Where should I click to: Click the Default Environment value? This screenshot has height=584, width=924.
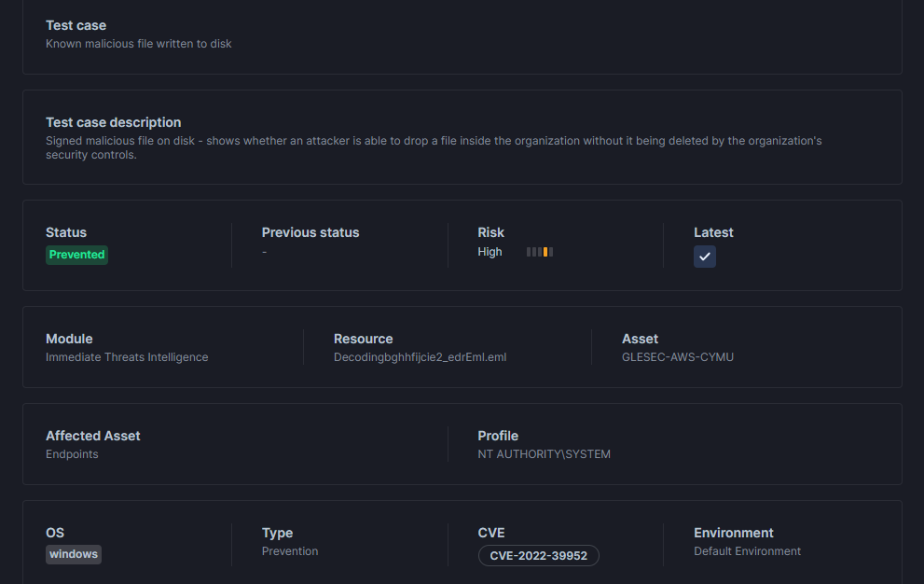click(x=747, y=551)
